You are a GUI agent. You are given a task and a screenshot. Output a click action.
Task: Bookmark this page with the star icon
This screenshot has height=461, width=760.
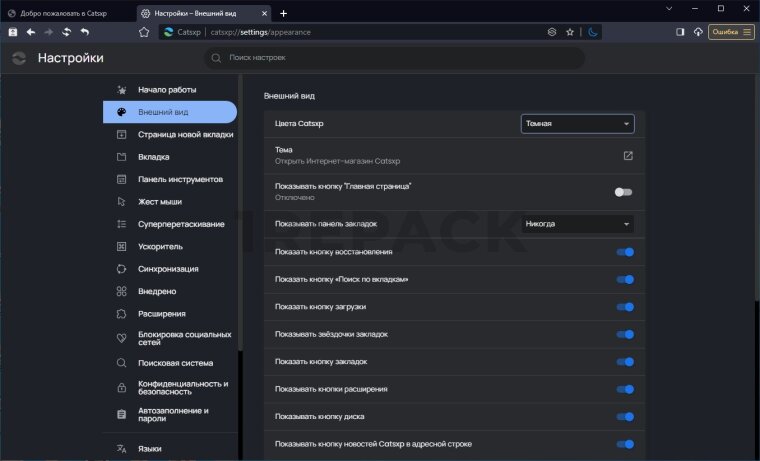click(570, 32)
